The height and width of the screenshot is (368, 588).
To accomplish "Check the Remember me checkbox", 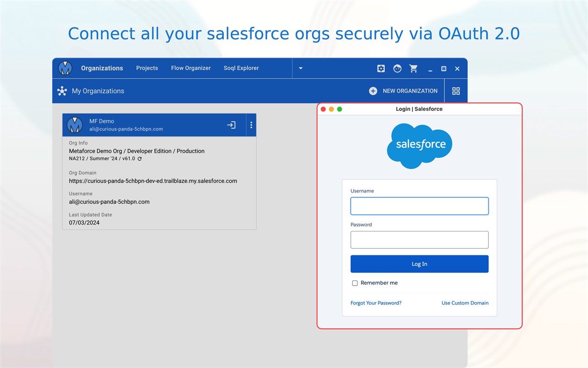I will coord(355,283).
